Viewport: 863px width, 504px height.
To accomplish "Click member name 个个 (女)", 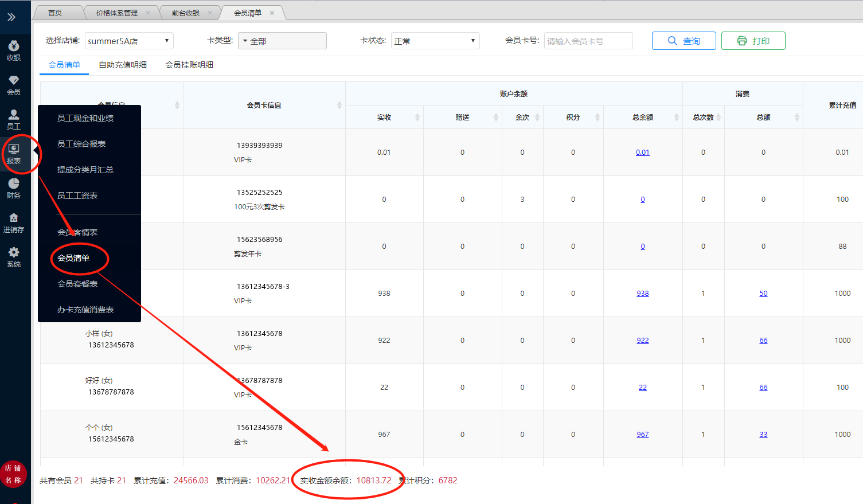I will [x=99, y=428].
